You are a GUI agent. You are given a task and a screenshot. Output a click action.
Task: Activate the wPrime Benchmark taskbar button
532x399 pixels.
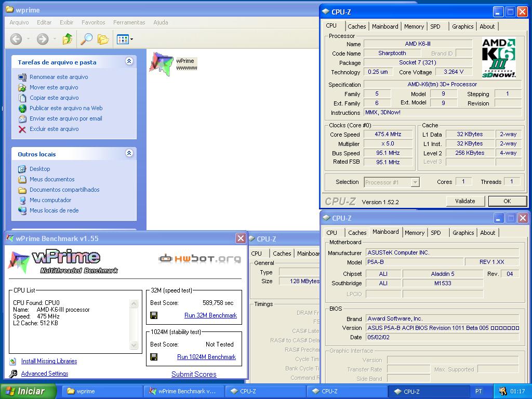(183, 391)
